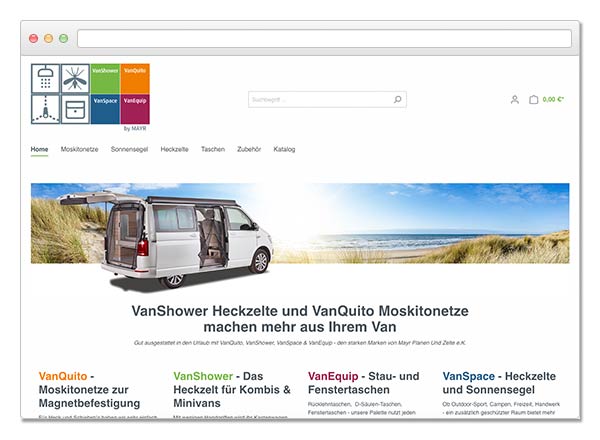Click the magenta VanEquip logo tile

(x=135, y=109)
